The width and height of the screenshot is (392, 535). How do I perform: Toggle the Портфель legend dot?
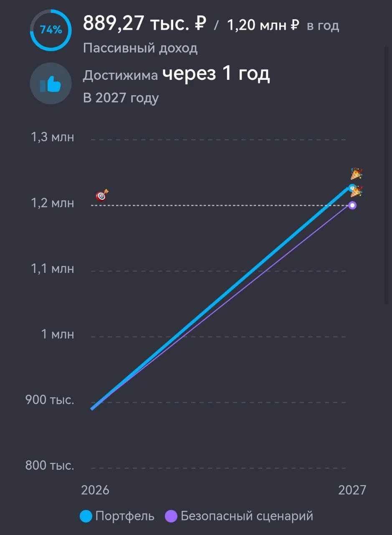click(x=86, y=516)
